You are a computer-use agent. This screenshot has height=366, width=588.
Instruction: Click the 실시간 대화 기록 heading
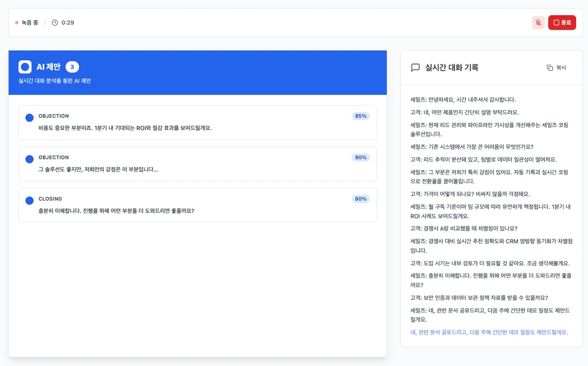[452, 68]
